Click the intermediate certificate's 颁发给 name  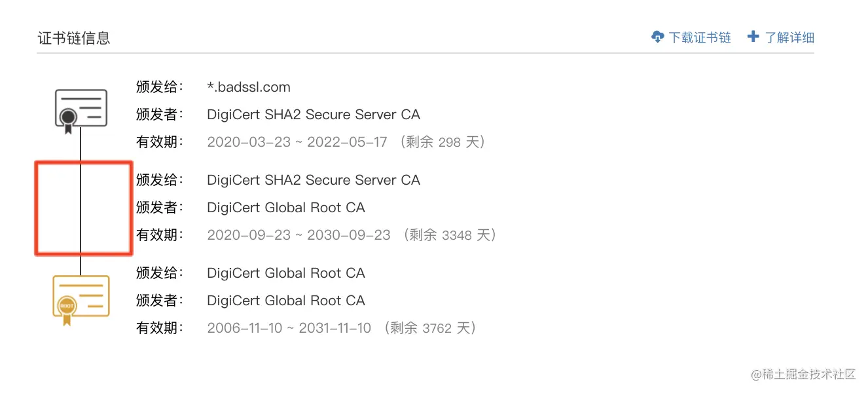coord(313,180)
